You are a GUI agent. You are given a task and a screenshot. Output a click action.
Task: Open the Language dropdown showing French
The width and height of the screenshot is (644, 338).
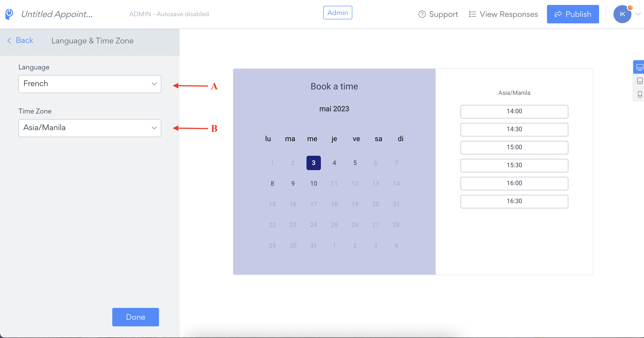click(90, 84)
